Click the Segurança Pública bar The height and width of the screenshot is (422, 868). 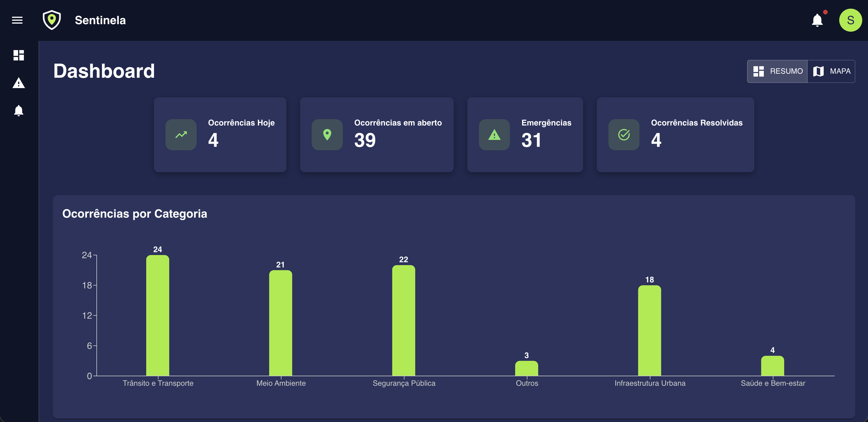pyautogui.click(x=403, y=320)
